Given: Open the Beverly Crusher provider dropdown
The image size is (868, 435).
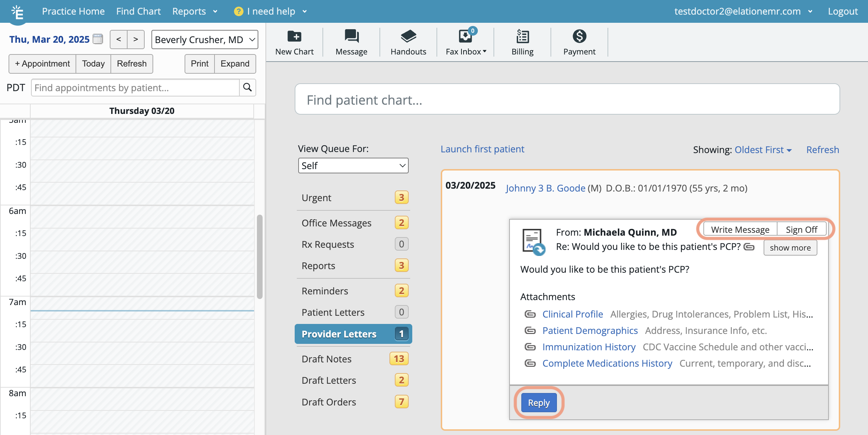Looking at the screenshot, I should pos(205,40).
